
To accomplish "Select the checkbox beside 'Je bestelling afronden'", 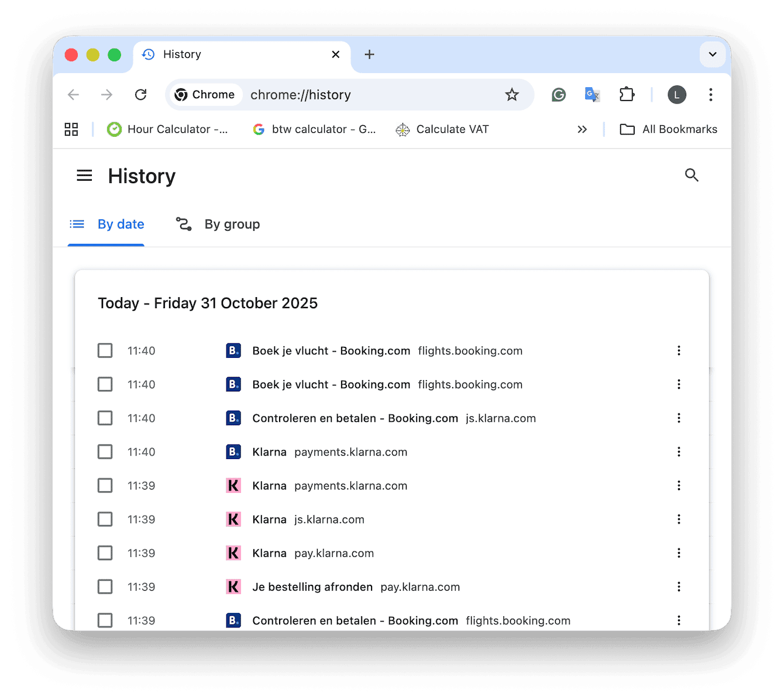I will tap(105, 587).
